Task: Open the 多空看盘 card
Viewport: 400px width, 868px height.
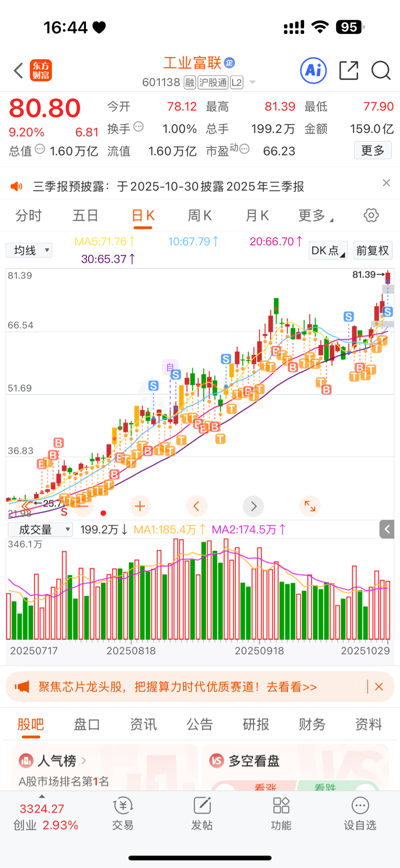Action: pyautogui.click(x=295, y=767)
